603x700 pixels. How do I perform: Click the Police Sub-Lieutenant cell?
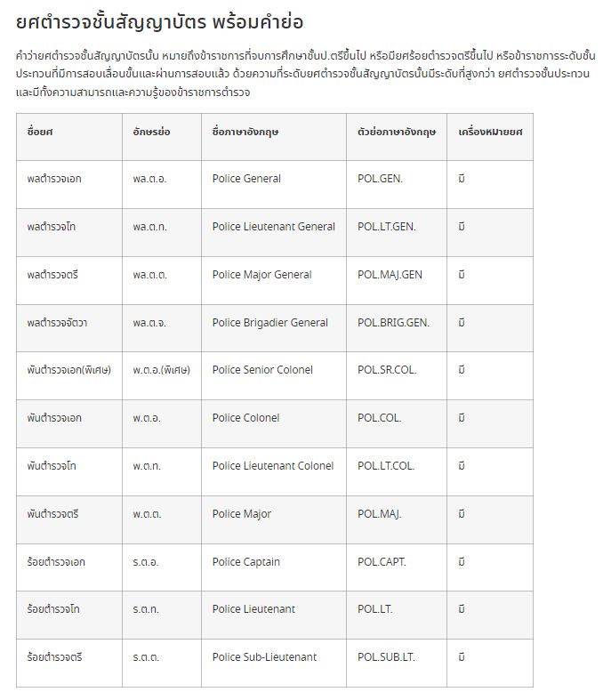264,657
